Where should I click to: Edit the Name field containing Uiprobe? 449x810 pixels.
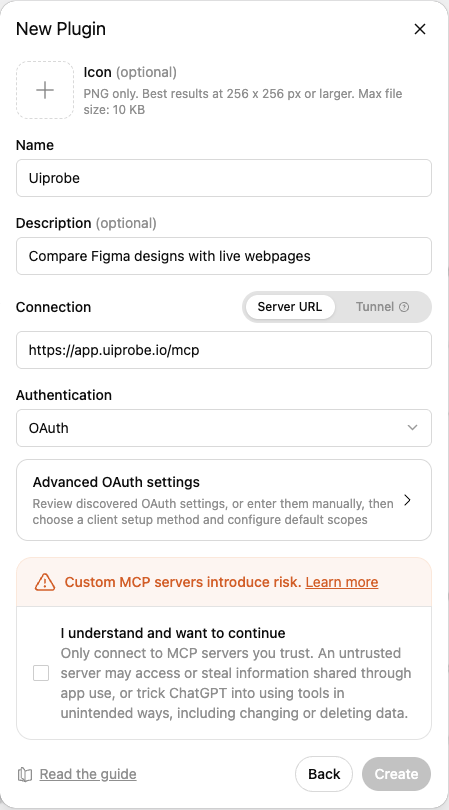pos(224,178)
